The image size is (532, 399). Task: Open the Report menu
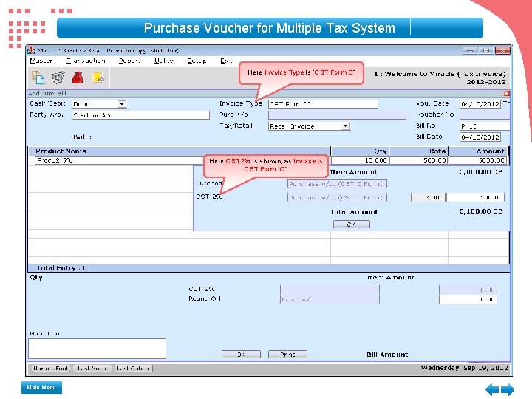(129, 61)
